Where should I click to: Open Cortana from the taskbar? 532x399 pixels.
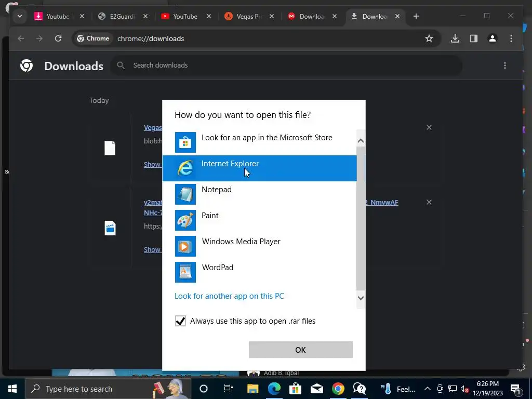point(204,389)
